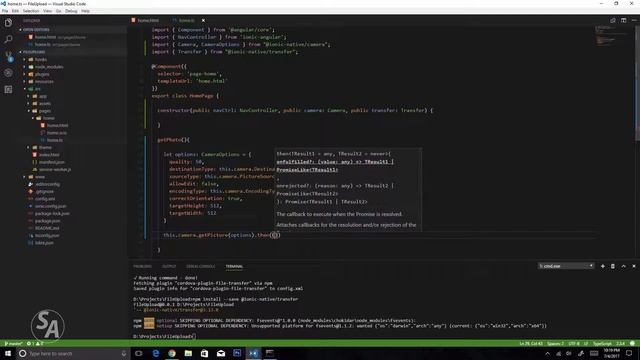Open the Selection menu

point(31,11)
